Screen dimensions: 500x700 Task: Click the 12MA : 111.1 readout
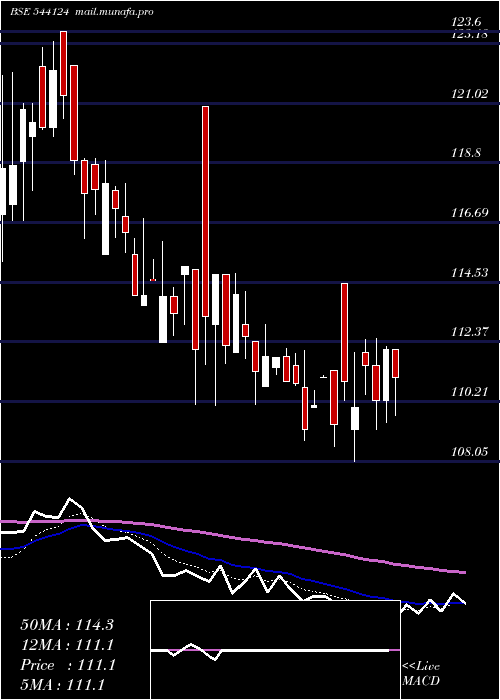[x=67, y=645]
